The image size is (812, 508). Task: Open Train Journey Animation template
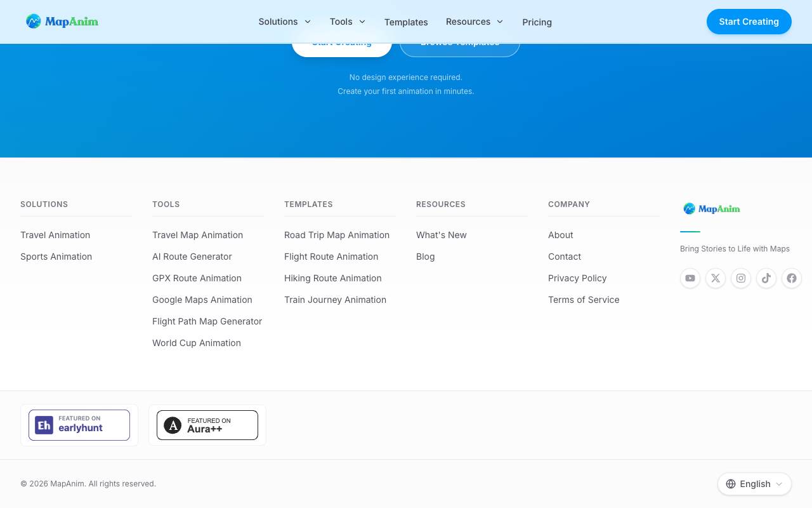click(x=335, y=300)
